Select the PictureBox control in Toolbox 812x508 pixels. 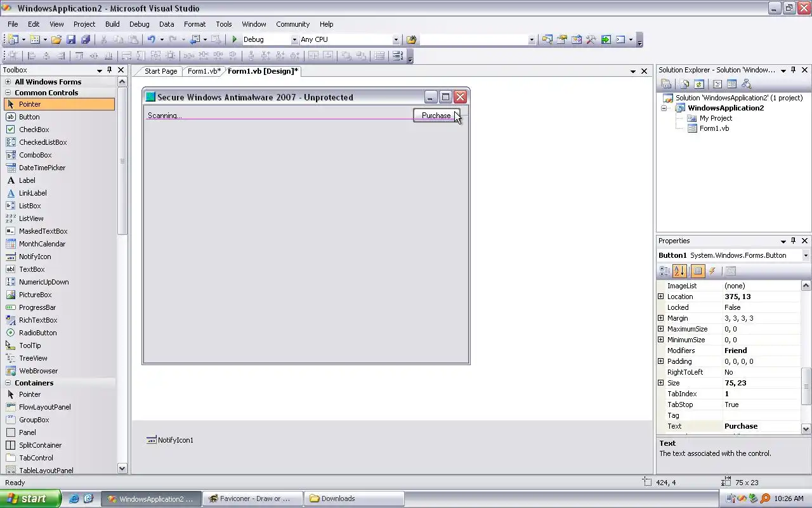tap(59, 295)
